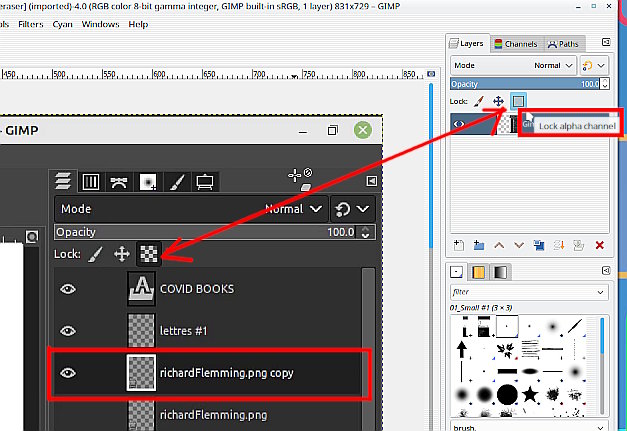This screenshot has width=627, height=431.
Task: Open Mode Normal dropdown in light Layers panel
Action: click(x=513, y=65)
